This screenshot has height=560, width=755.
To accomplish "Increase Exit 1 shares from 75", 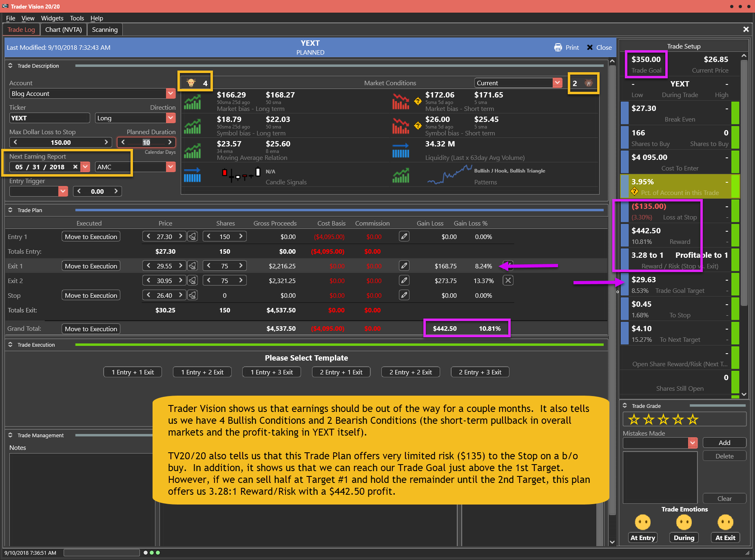I will pyautogui.click(x=241, y=266).
